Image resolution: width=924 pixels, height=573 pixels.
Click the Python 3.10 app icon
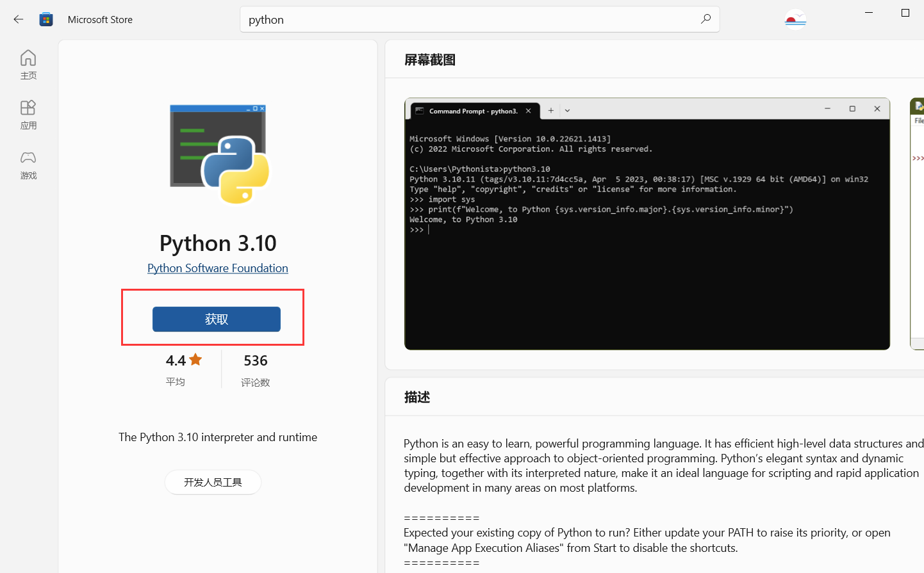pos(219,154)
